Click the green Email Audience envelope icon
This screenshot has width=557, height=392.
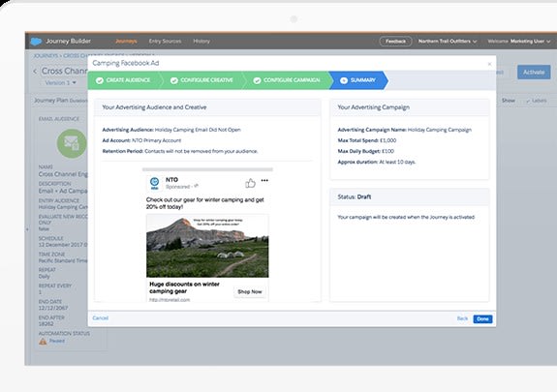pyautogui.click(x=72, y=143)
